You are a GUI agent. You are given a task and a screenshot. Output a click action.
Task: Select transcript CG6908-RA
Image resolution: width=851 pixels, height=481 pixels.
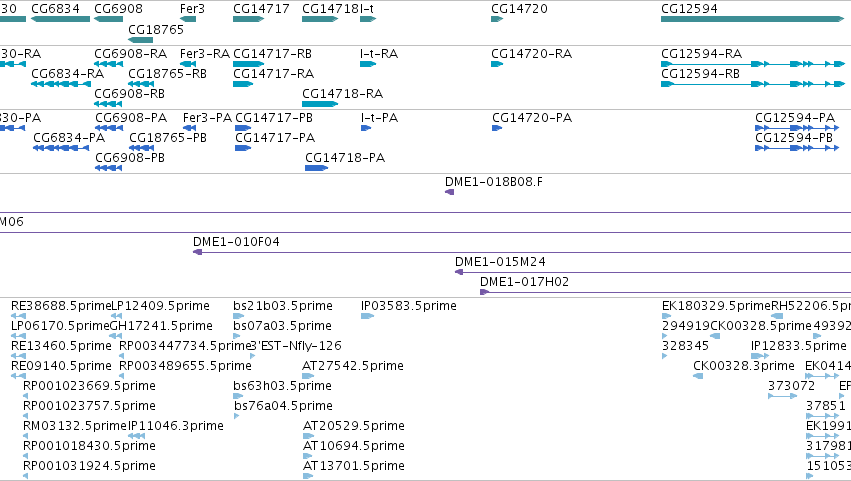(x=131, y=54)
